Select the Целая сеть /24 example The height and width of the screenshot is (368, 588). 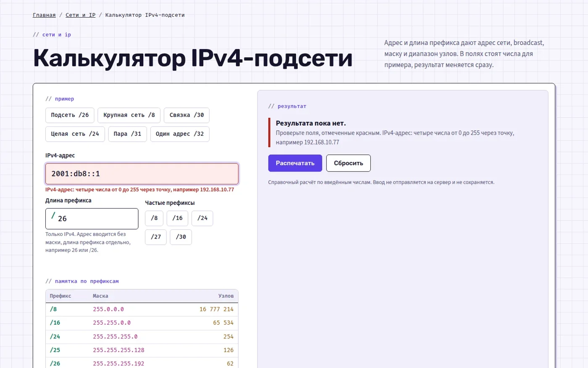75,134
